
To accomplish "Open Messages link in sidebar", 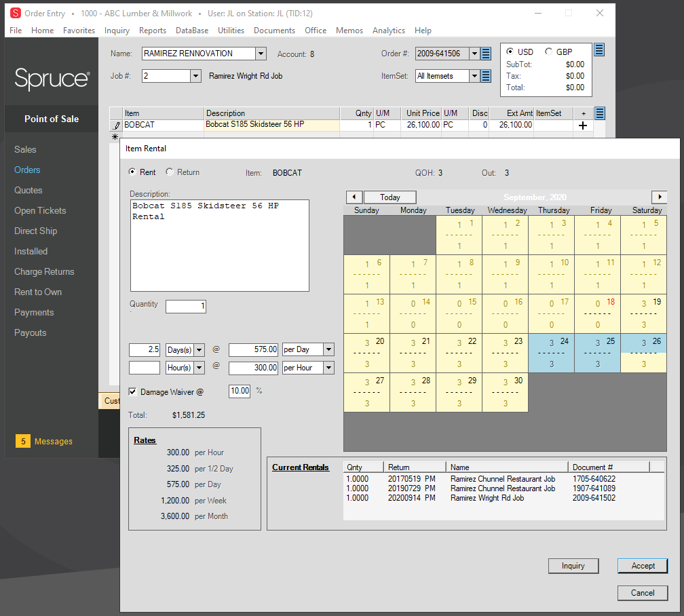I will coord(54,442).
